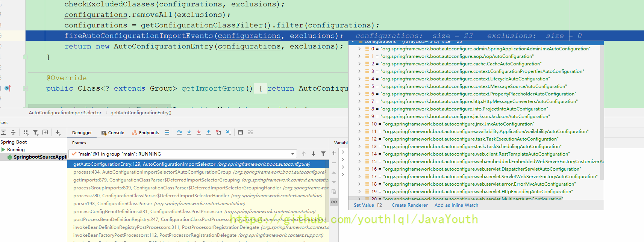Open the "main" thread RUNNING dropdown
Viewport: 644px width, 242px height.
(293, 154)
